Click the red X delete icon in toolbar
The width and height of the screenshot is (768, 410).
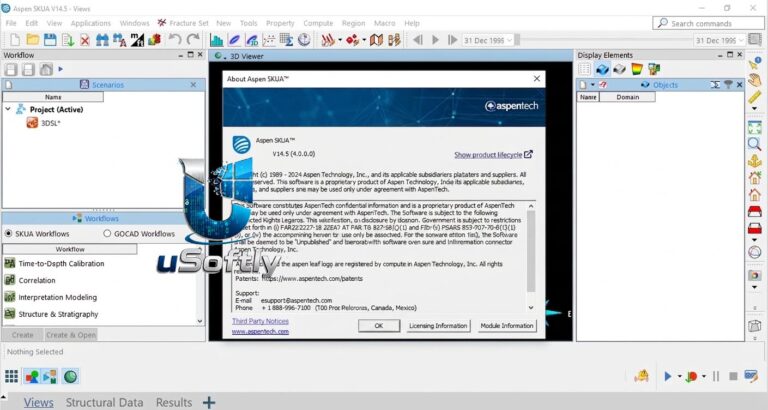[85, 40]
